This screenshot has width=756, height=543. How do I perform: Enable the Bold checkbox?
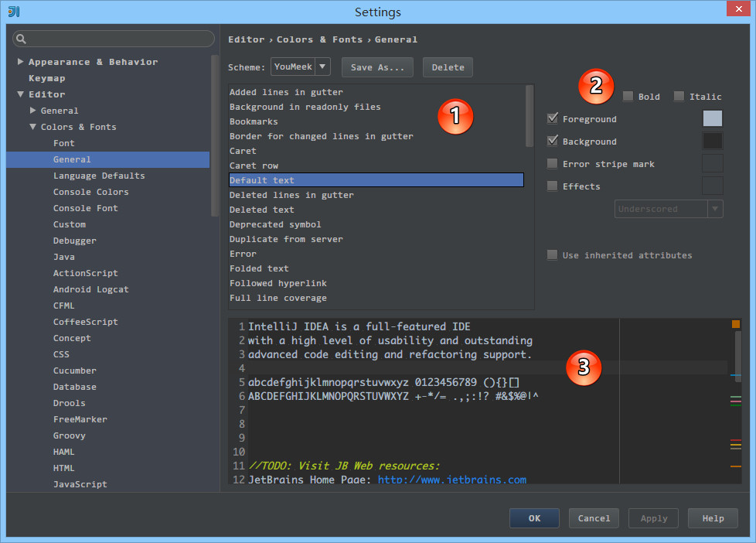click(x=628, y=97)
